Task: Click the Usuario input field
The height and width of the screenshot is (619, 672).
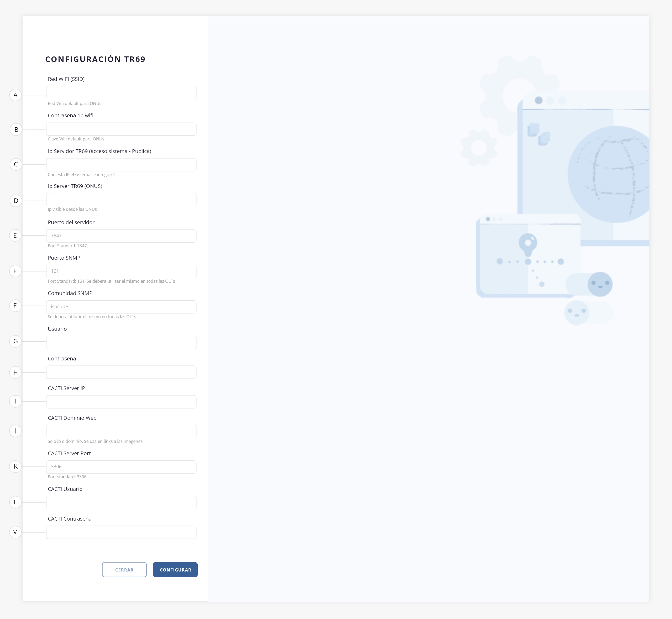Action: [x=121, y=342]
